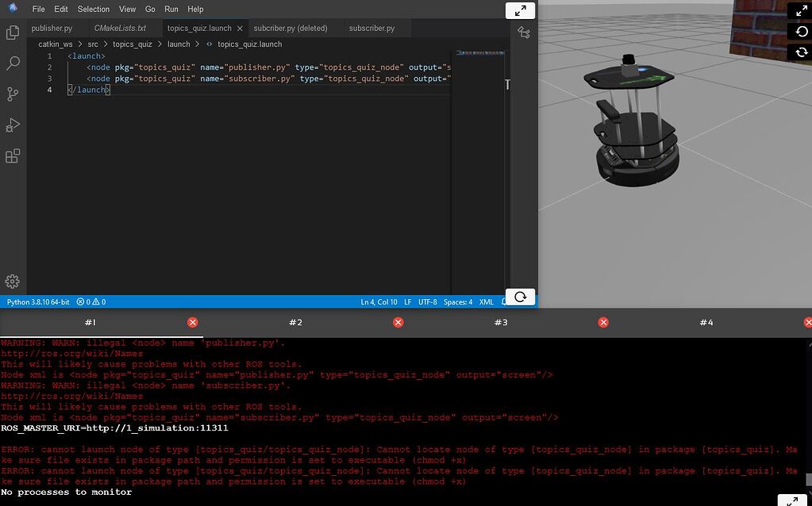Click the errors and warnings count
812x506 pixels.
coord(92,302)
